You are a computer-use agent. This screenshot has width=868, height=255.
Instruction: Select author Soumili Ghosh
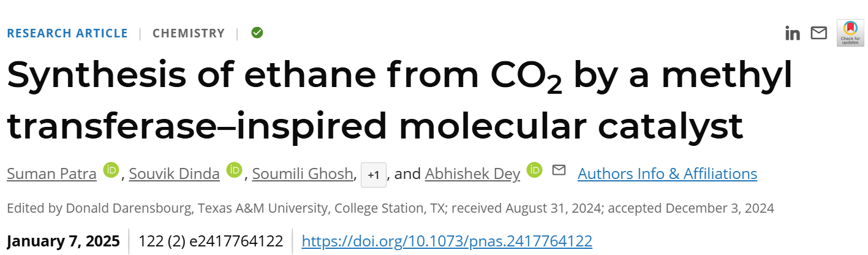[x=303, y=174]
